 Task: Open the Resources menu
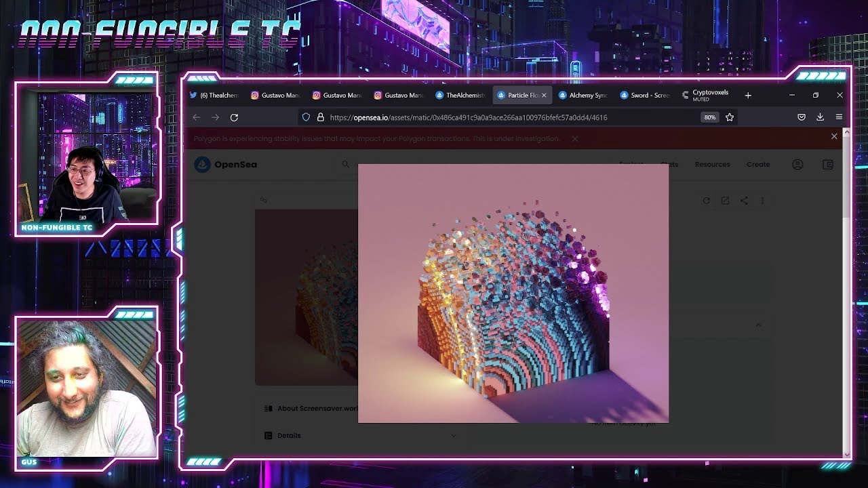point(712,164)
